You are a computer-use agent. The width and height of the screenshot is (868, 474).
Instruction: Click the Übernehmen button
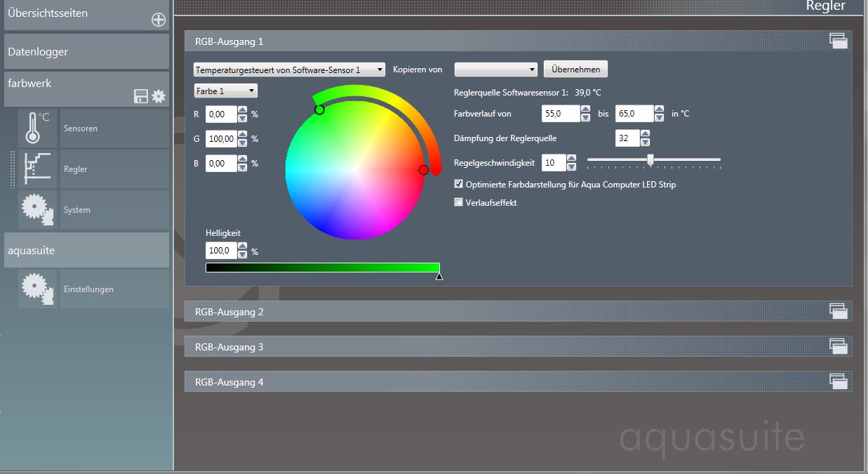tap(575, 70)
